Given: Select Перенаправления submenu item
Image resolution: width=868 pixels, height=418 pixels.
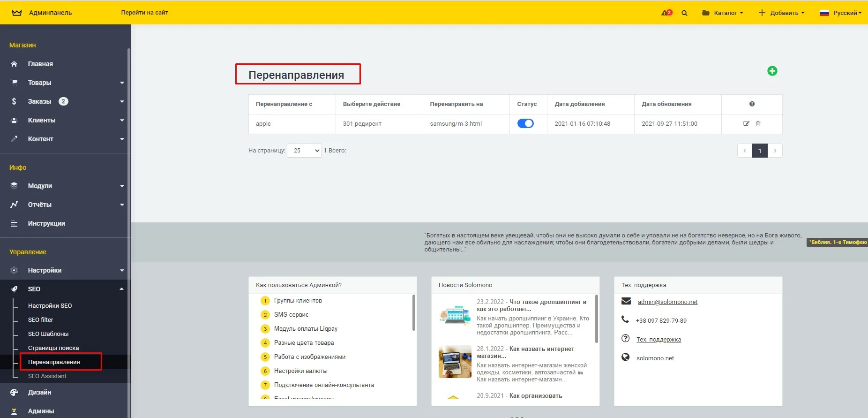Looking at the screenshot, I should (x=54, y=362).
